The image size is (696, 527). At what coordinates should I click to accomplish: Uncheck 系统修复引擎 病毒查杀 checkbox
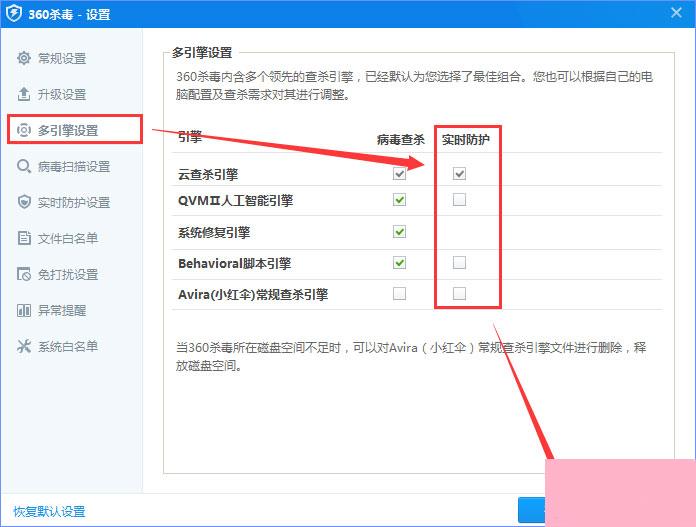point(399,232)
